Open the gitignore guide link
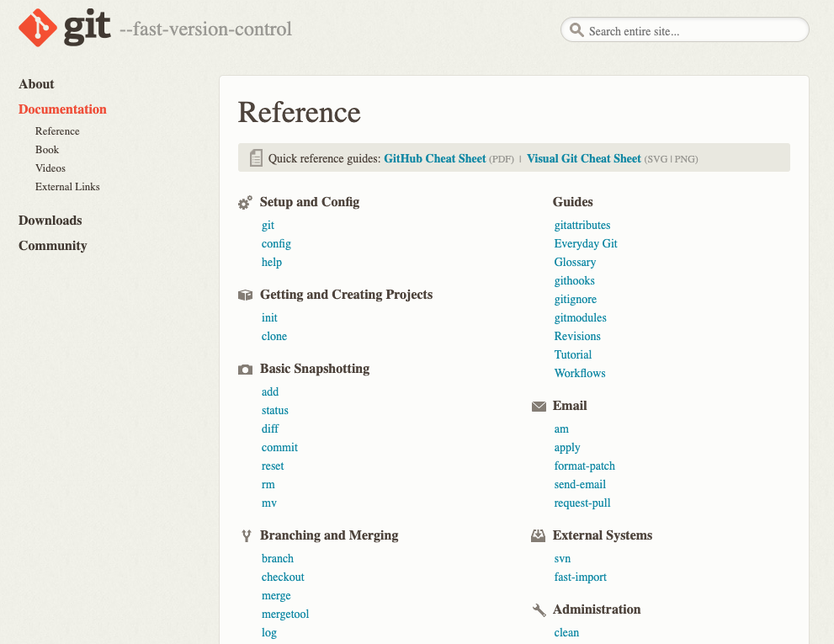 pyautogui.click(x=575, y=300)
